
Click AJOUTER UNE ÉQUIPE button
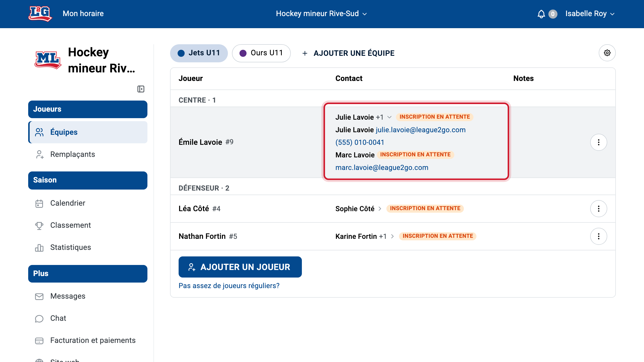click(x=348, y=53)
